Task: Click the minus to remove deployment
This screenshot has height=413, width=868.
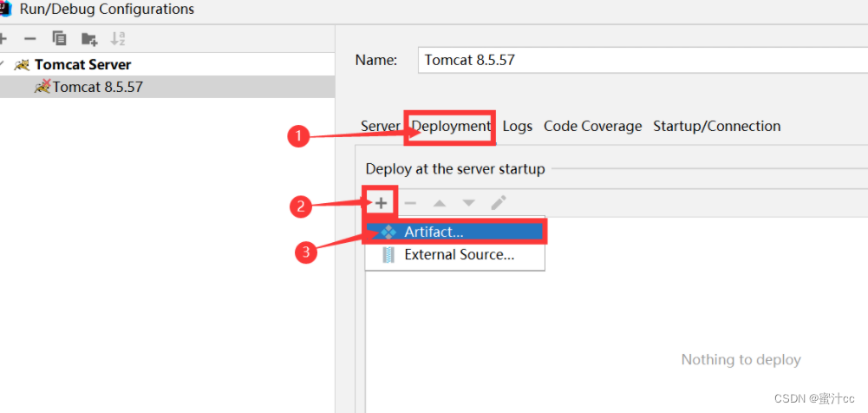Action: [x=410, y=203]
